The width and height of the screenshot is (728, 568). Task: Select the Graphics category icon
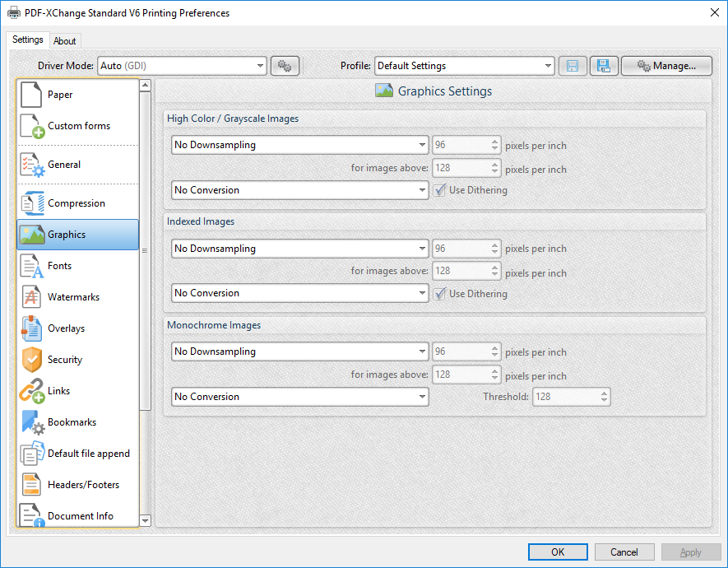click(31, 235)
